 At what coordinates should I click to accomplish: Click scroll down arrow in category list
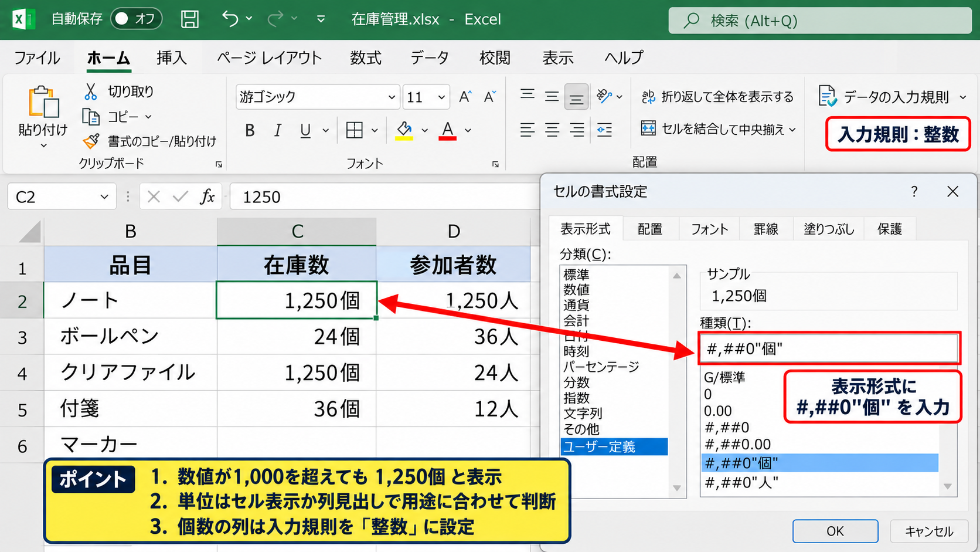(677, 489)
